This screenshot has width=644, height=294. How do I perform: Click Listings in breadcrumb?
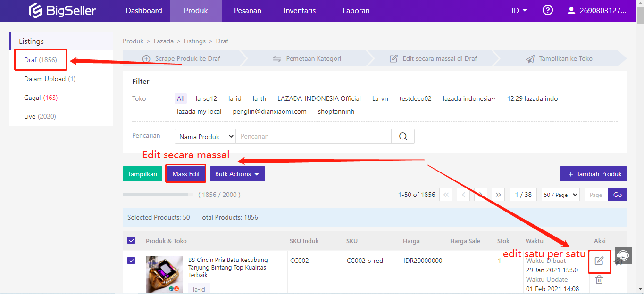195,41
